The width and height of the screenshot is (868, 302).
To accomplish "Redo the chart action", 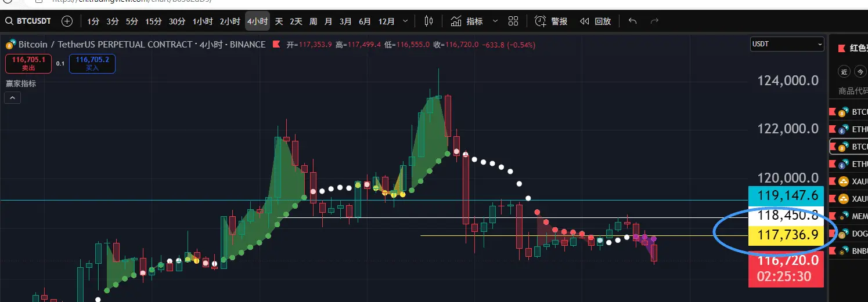I will pyautogui.click(x=654, y=21).
